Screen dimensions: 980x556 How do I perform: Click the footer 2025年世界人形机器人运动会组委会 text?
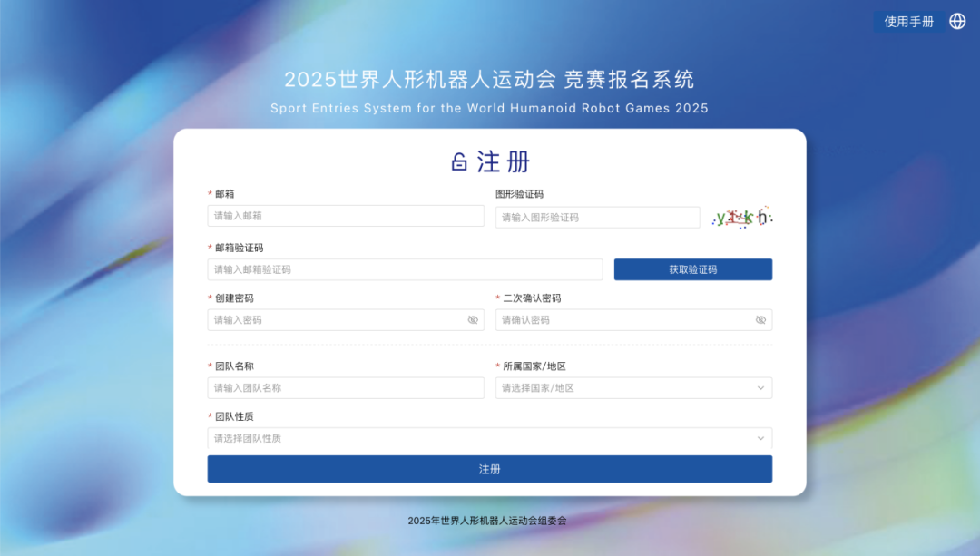(487, 521)
